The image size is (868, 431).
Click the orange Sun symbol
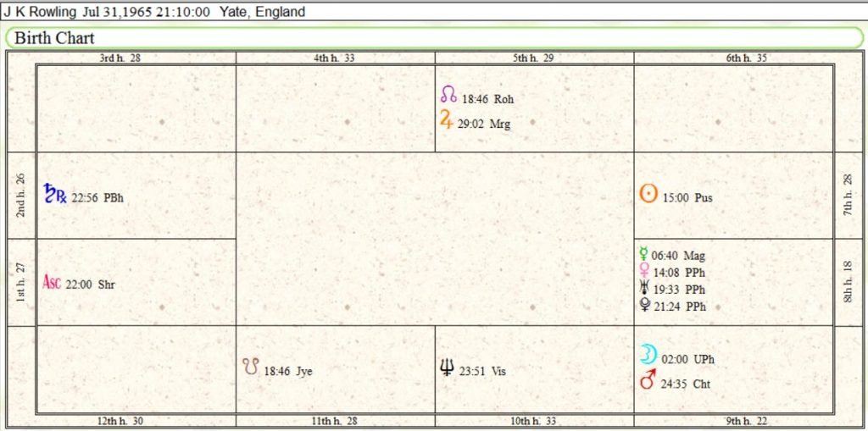pyautogui.click(x=648, y=194)
